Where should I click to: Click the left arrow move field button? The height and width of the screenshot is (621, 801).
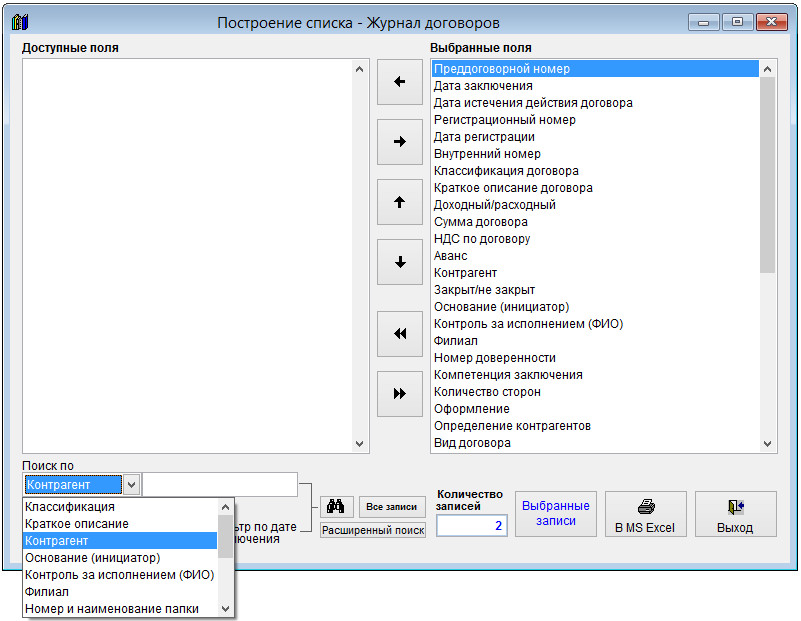tap(399, 82)
